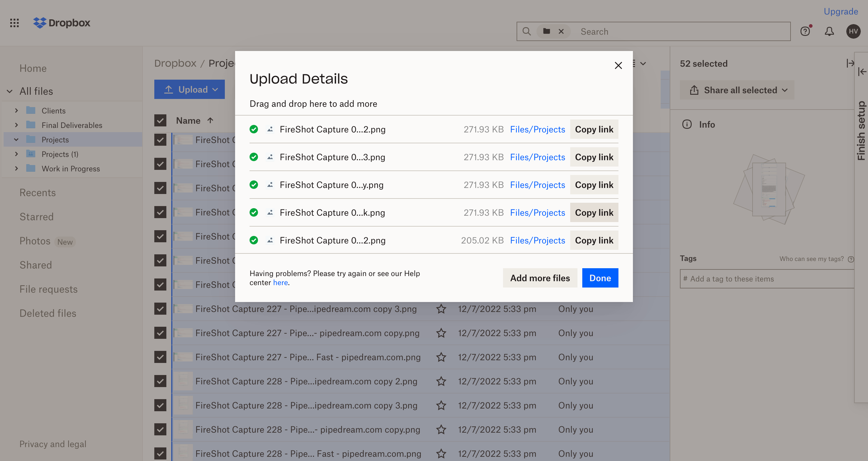Uncheck FireShot Capture 227 copy 3.png checkbox
Viewport: 868px width, 461px height.
160,309
